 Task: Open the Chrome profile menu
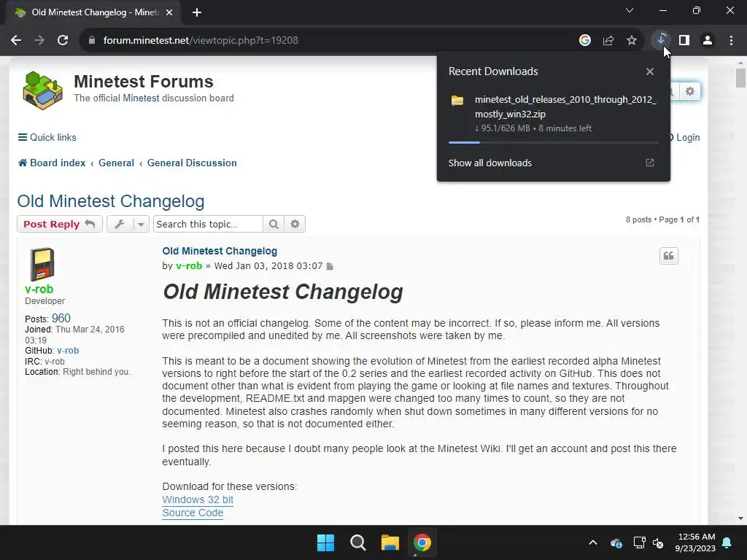point(708,41)
